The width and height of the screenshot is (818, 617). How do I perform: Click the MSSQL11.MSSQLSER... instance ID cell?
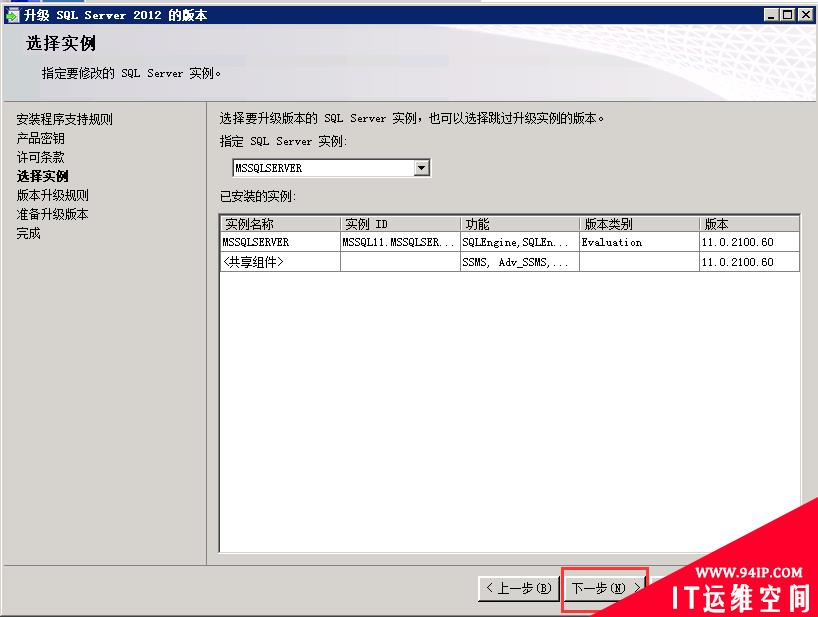[400, 242]
